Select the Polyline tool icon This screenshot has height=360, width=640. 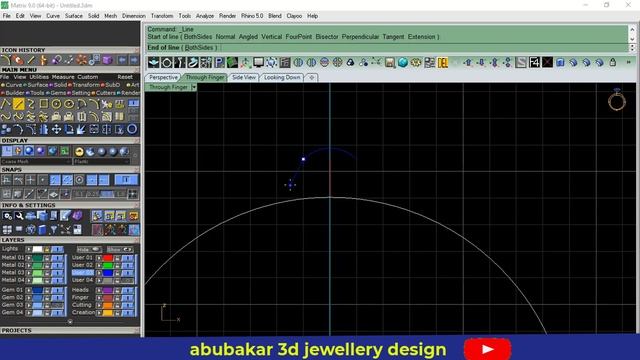pos(5,104)
